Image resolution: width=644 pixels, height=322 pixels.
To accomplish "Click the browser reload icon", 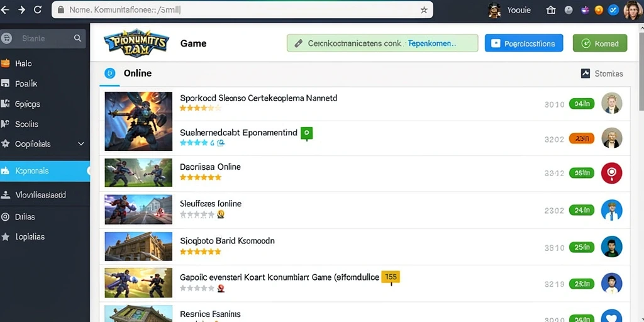I will point(37,10).
